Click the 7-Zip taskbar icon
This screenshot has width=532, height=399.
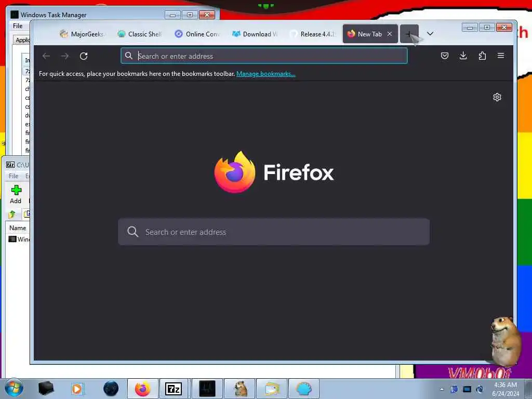pos(174,389)
